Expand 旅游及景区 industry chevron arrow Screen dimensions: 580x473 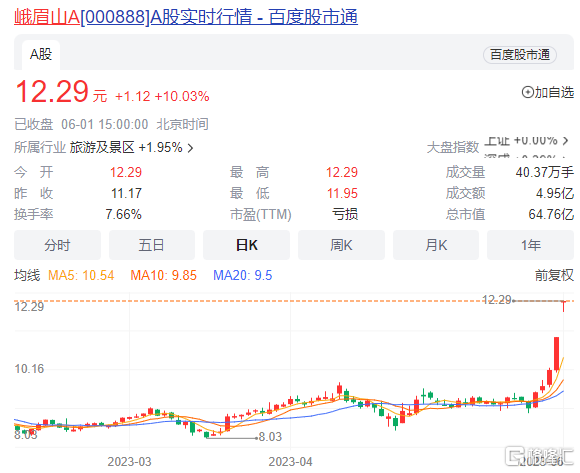point(190,148)
